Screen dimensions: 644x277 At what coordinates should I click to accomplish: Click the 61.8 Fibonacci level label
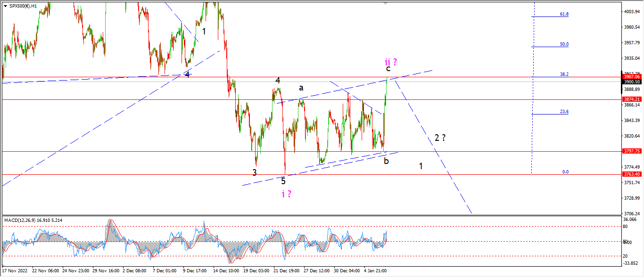click(564, 14)
